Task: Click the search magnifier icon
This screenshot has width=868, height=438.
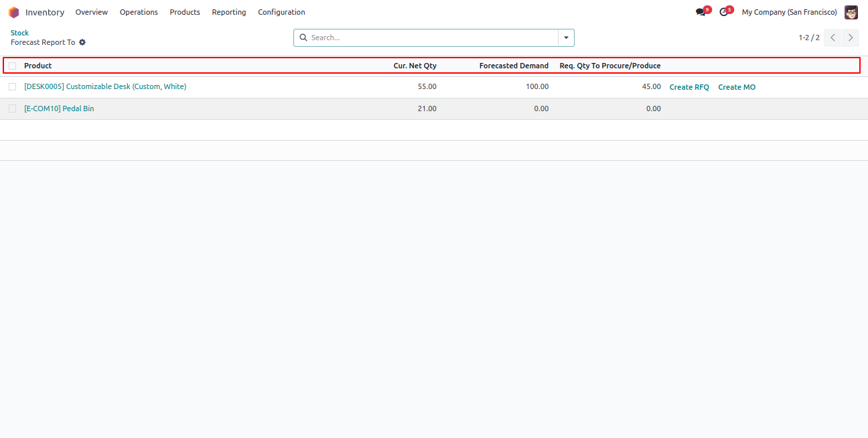Action: pyautogui.click(x=303, y=38)
